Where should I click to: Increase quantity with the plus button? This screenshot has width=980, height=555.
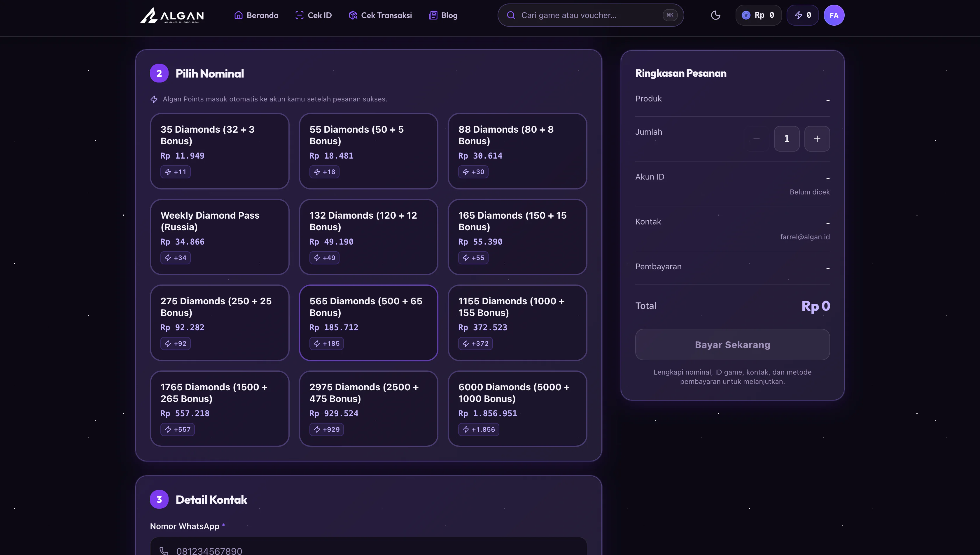(817, 139)
